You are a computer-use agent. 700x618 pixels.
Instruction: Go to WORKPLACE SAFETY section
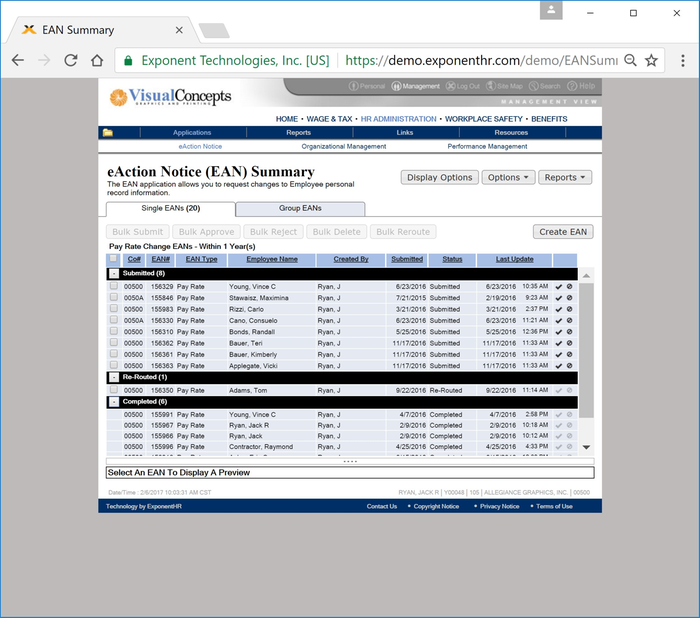pos(483,119)
